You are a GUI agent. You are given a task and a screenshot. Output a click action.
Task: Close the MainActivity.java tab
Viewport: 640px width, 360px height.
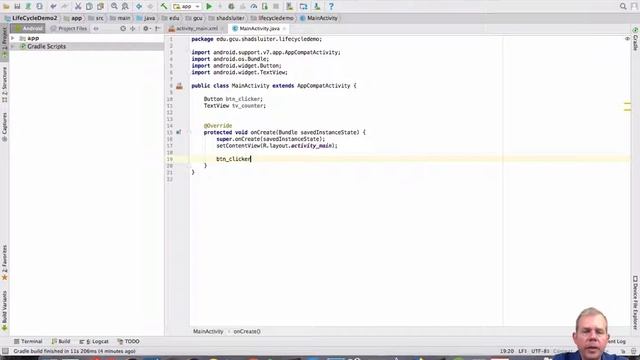[284, 29]
